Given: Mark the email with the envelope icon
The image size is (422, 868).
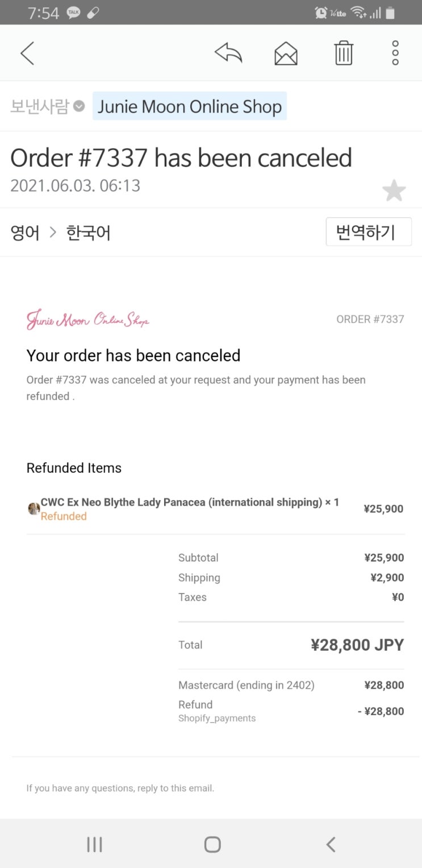Looking at the screenshot, I should (x=286, y=53).
